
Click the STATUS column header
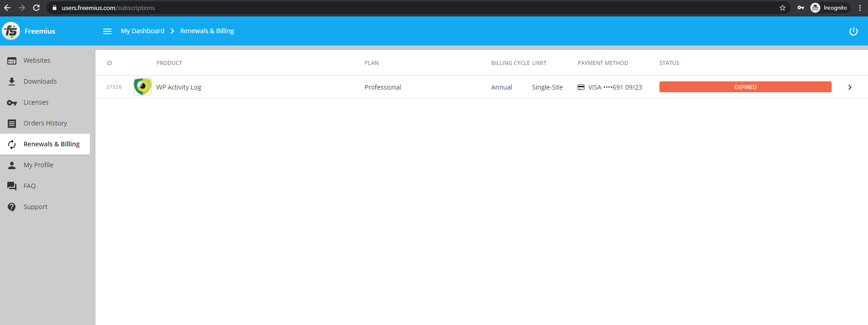click(669, 63)
